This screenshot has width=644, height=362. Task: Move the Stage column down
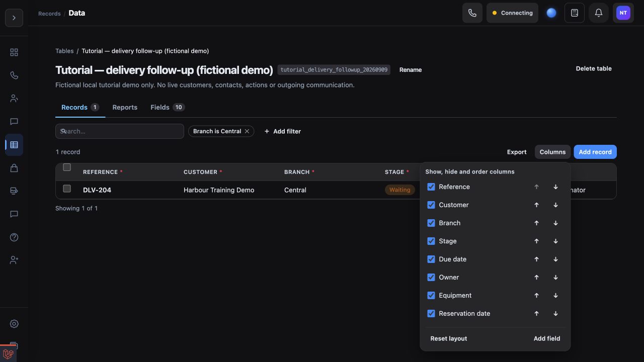point(555,241)
